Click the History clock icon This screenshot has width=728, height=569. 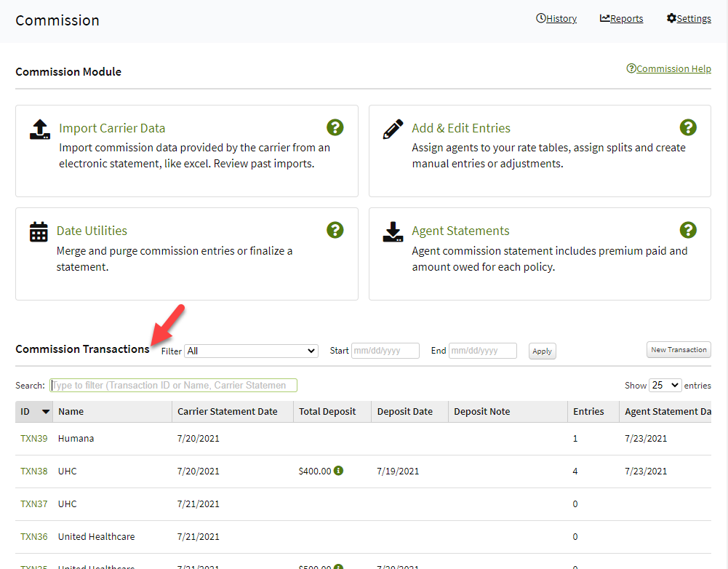tap(541, 17)
